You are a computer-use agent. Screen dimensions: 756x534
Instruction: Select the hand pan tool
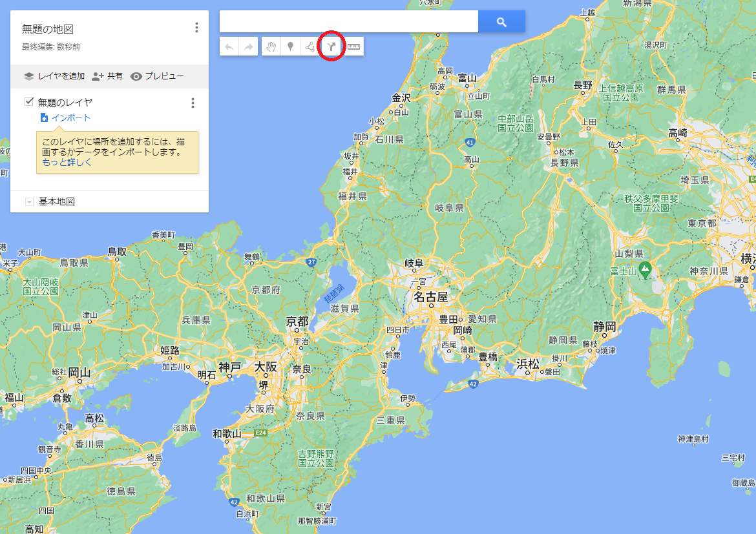pyautogui.click(x=271, y=46)
